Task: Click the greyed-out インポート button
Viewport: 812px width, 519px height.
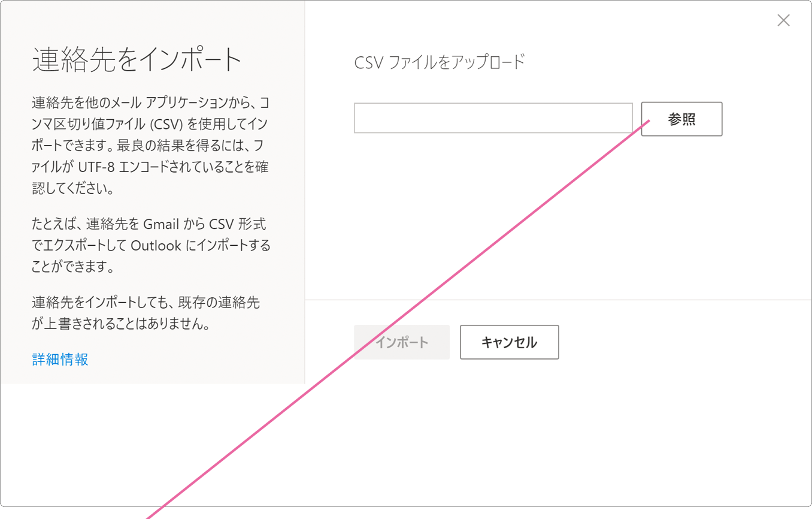Action: click(x=402, y=342)
